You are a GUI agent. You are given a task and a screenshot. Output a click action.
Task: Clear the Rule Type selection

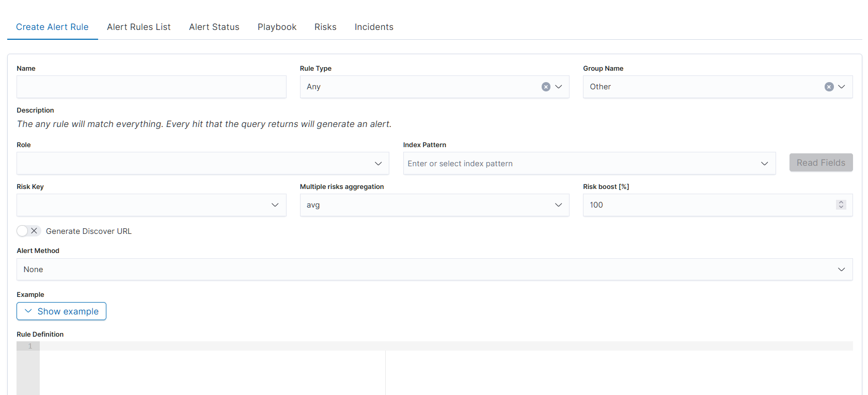546,87
